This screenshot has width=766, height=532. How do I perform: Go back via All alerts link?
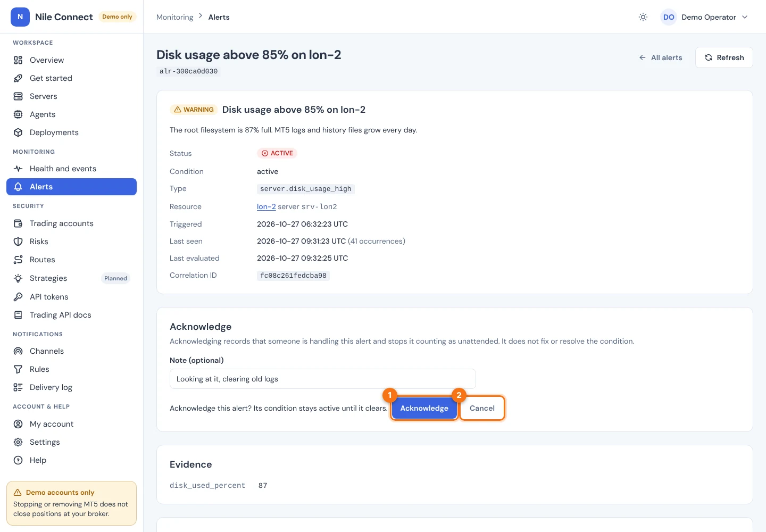point(661,57)
